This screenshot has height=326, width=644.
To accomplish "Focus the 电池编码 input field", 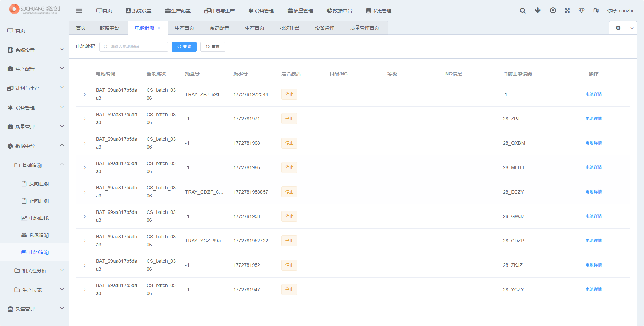I will [x=134, y=47].
